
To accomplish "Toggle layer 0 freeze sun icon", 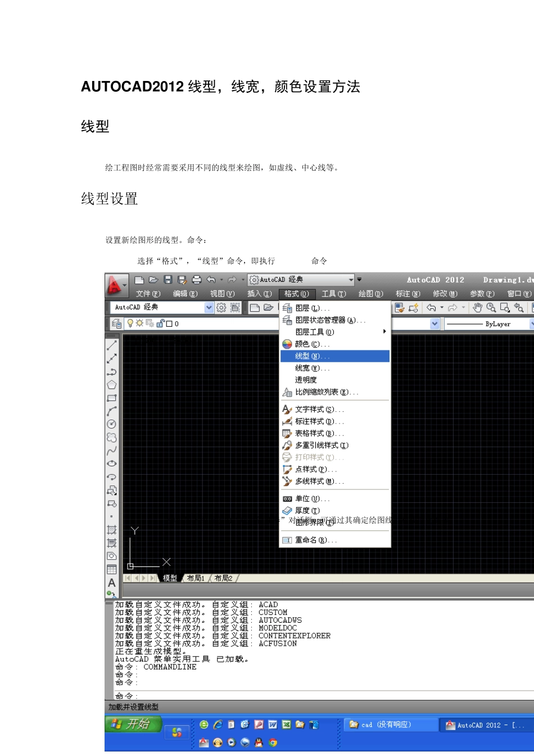I will pos(139,323).
